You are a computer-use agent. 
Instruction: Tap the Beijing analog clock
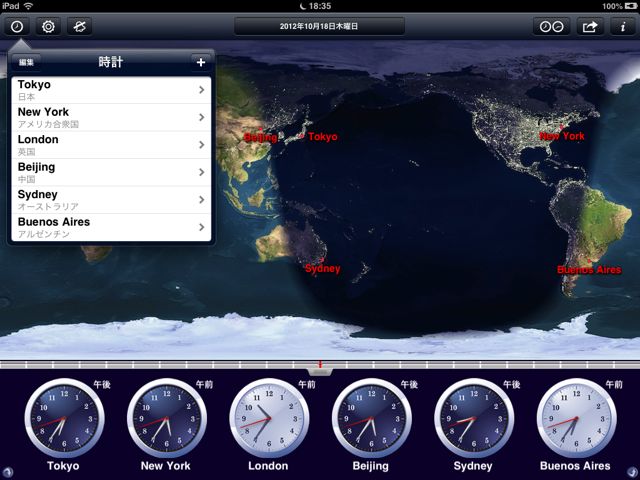pos(371,418)
